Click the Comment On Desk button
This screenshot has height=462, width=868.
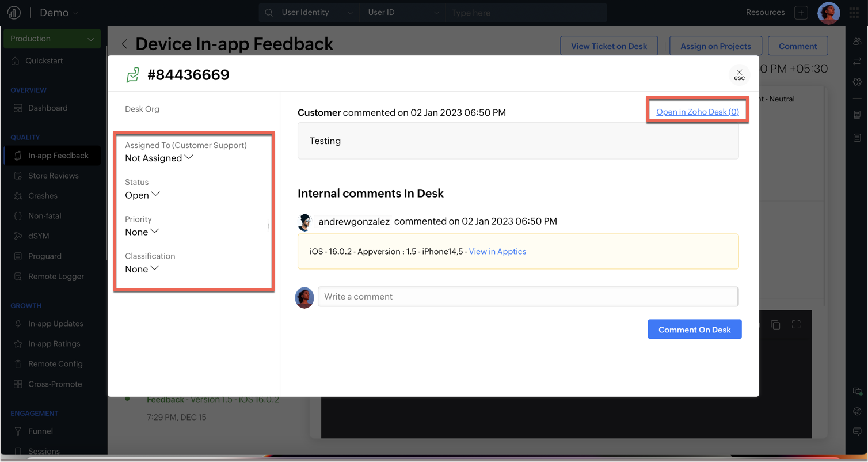tap(694, 330)
